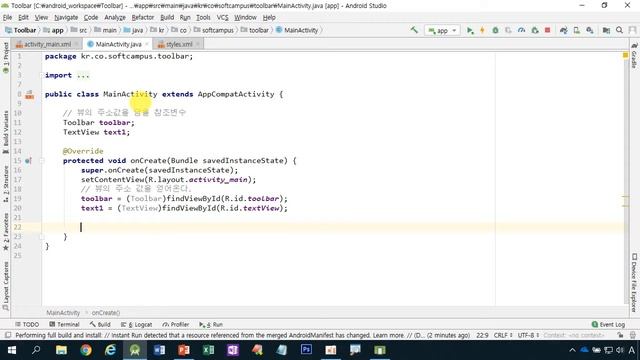The width and height of the screenshot is (640, 360).
Task: Open the File menu
Action: [x=7, y=18]
